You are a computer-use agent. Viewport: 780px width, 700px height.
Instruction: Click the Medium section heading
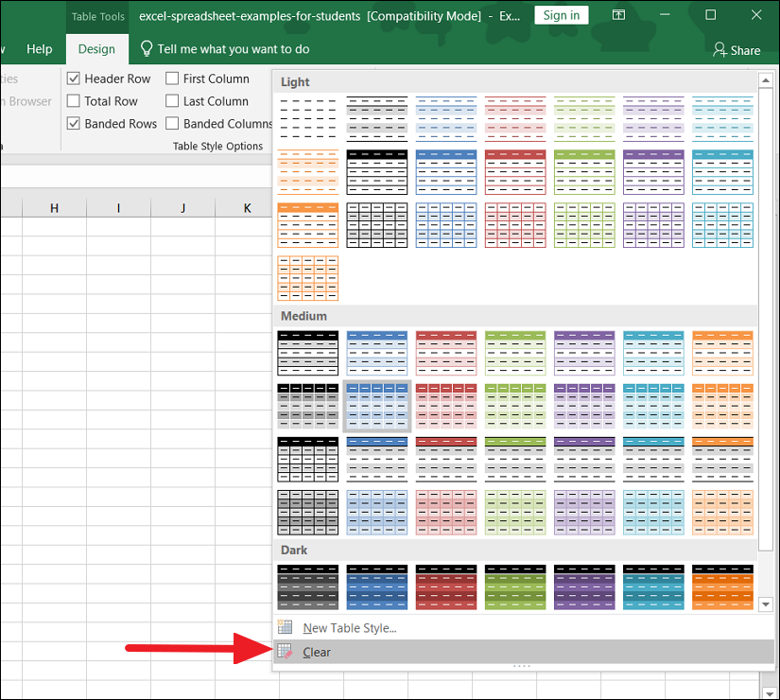click(x=303, y=316)
